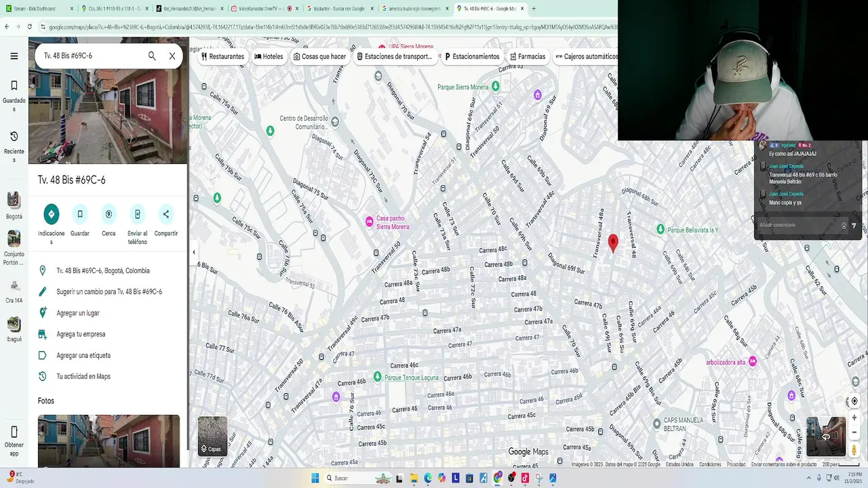868x488 pixels.
Task: Open Ibagué recent place in sidebar
Action: coord(14,329)
